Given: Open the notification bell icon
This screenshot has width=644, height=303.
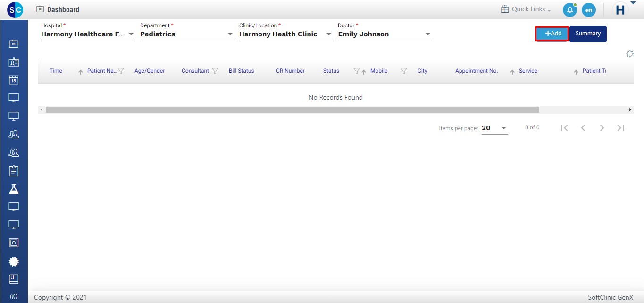Looking at the screenshot, I should tap(569, 9).
